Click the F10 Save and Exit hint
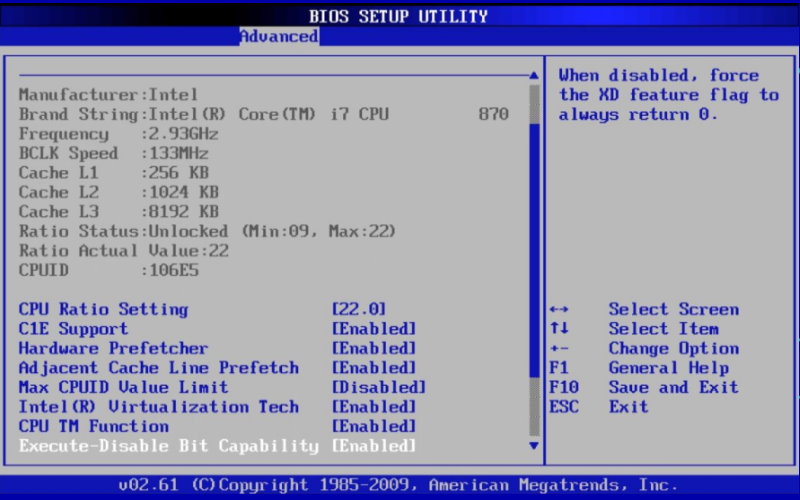 pyautogui.click(x=644, y=387)
